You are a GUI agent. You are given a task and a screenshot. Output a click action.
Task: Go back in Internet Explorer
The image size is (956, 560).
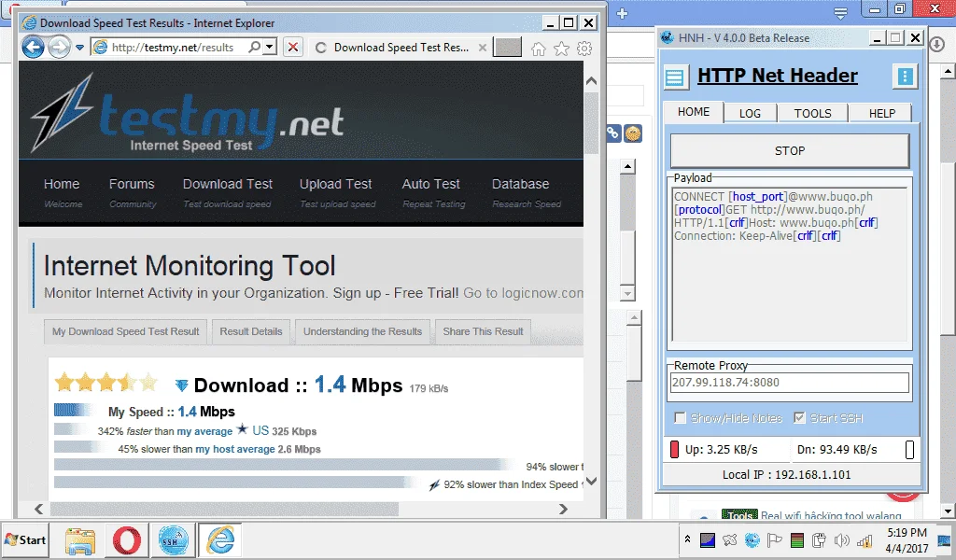pos(34,47)
